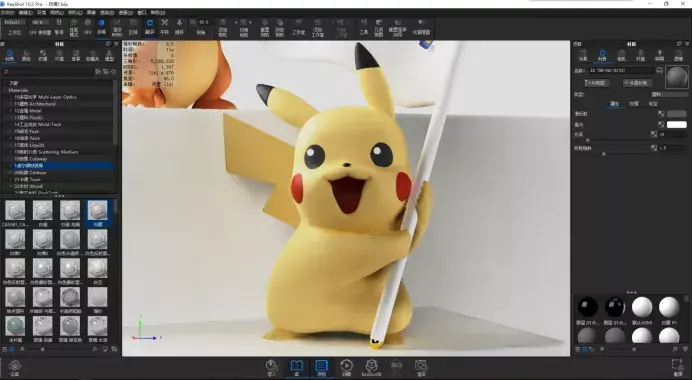
Task: Open the Cloud Library icon at bottom left
Action: tap(15, 368)
